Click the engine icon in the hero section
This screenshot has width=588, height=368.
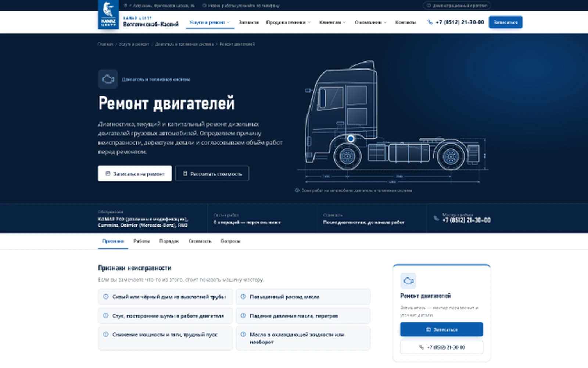click(108, 79)
